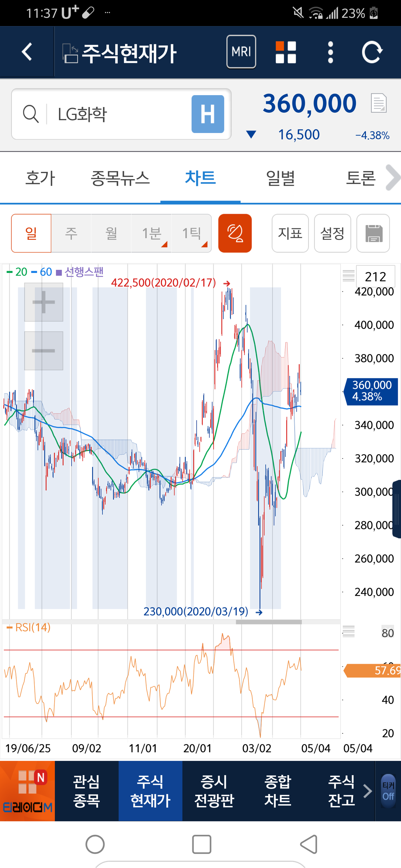This screenshot has height=868, width=401.
Task: Toggle the 티커 Off ticker switch
Action: (x=388, y=791)
